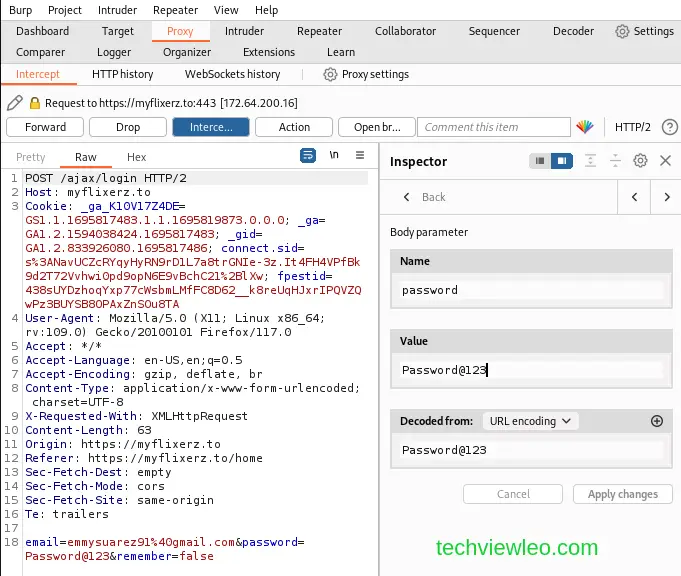Click the Forward button
This screenshot has width=681, height=576.
pos(45,127)
